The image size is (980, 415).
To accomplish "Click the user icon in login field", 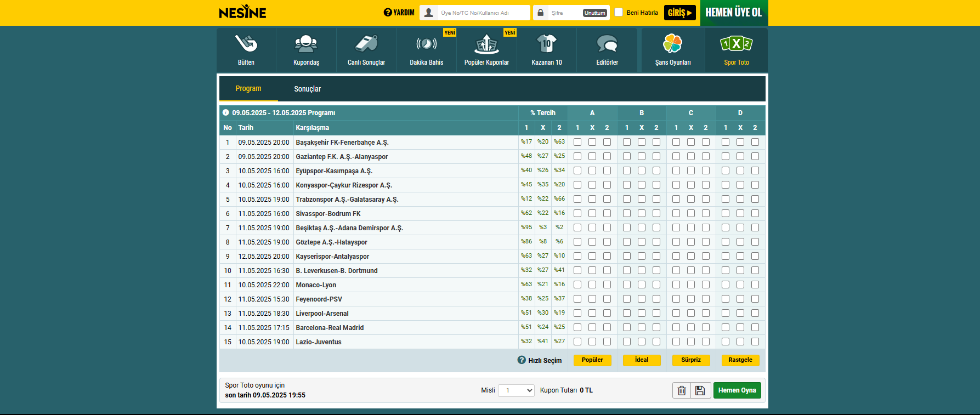I will tap(429, 13).
